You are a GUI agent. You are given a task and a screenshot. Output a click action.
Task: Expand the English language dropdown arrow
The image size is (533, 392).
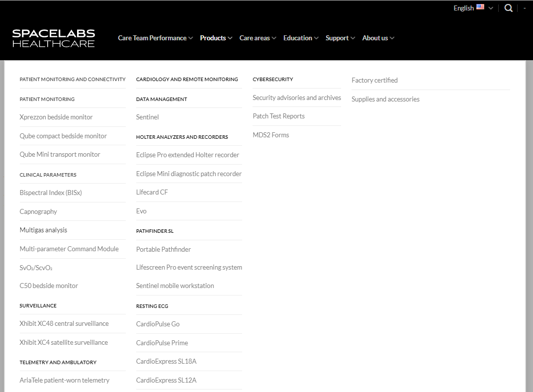tap(491, 8)
